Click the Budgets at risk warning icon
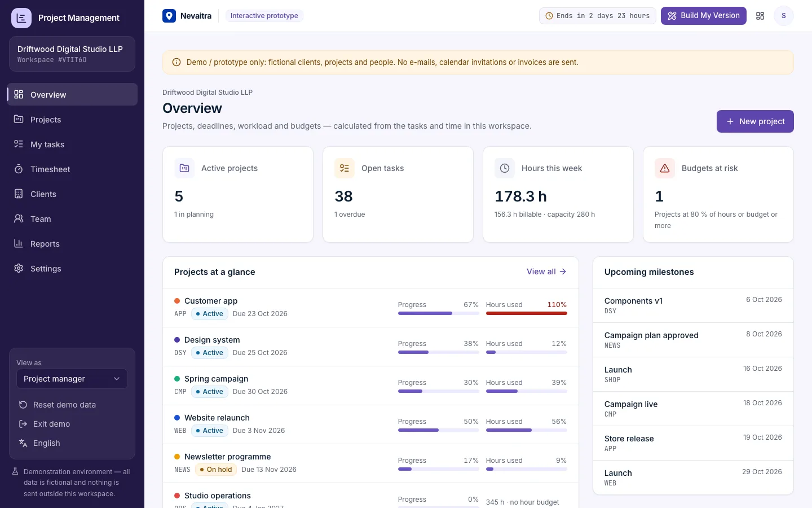 pos(665,168)
